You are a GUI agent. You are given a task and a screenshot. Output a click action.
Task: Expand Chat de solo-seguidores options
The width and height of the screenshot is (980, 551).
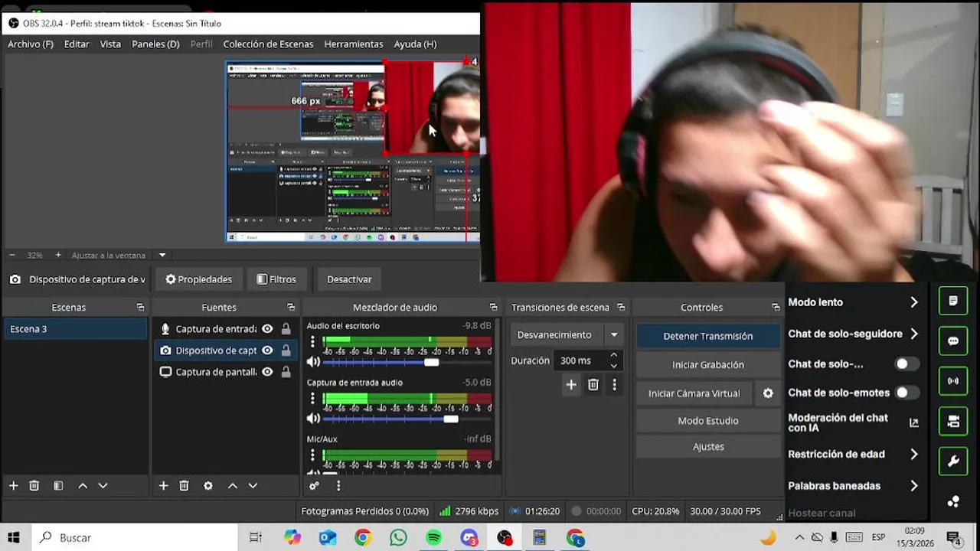(913, 334)
